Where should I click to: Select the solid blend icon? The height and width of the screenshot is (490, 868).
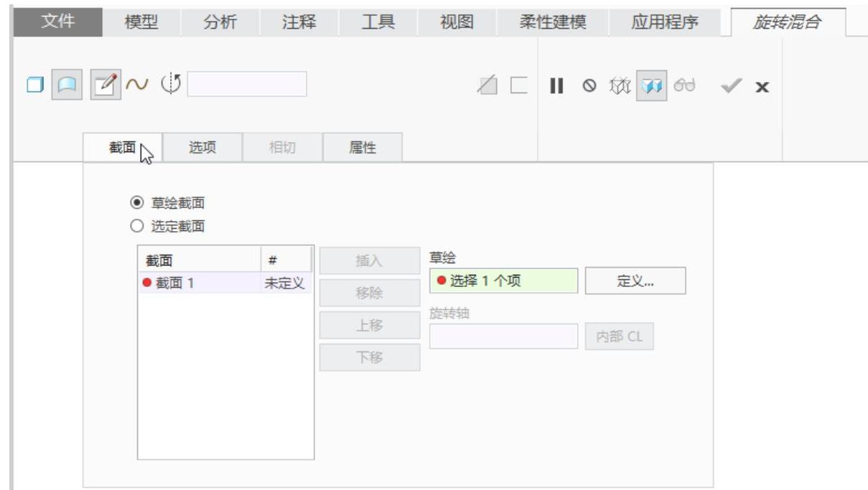[x=35, y=85]
